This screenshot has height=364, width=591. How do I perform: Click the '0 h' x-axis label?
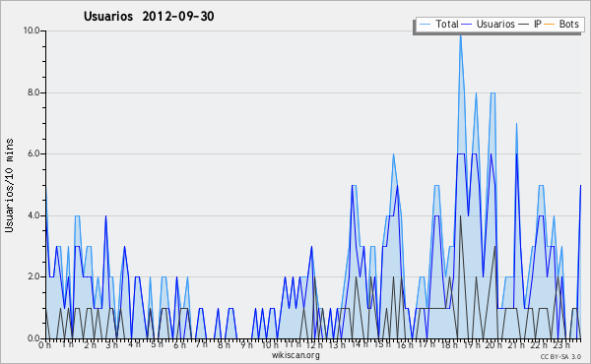click(45, 345)
